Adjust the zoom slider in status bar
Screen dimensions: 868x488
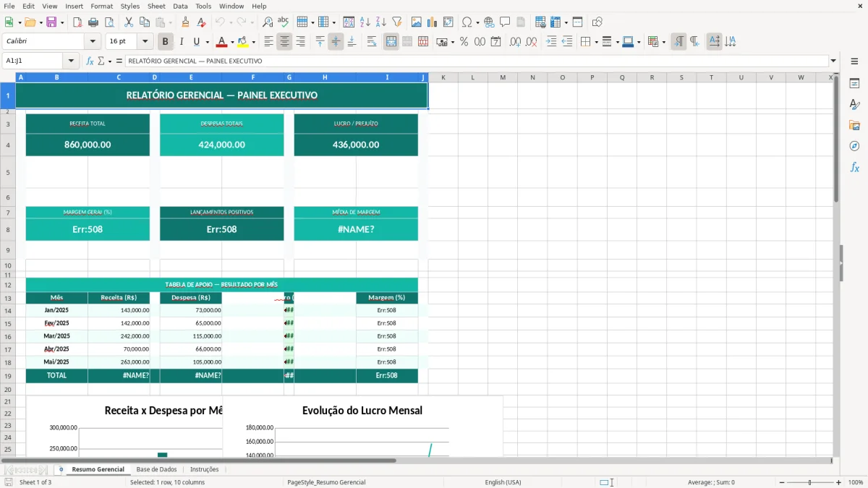pos(810,482)
